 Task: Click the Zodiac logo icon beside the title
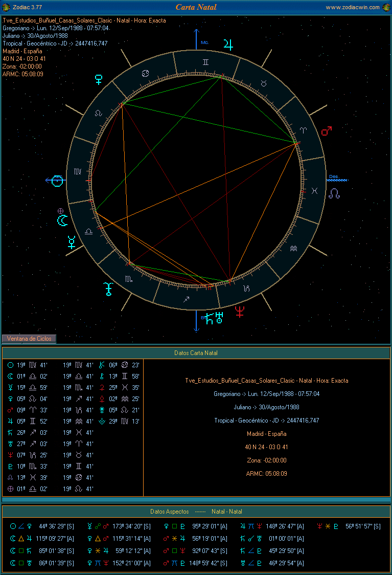pyautogui.click(x=6, y=7)
